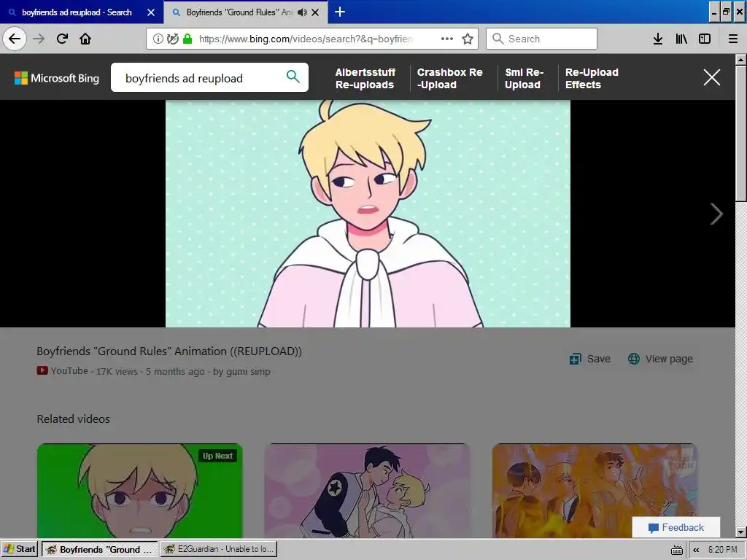Open the browser home page
The width and height of the screenshot is (747, 560).
pyautogui.click(x=85, y=39)
